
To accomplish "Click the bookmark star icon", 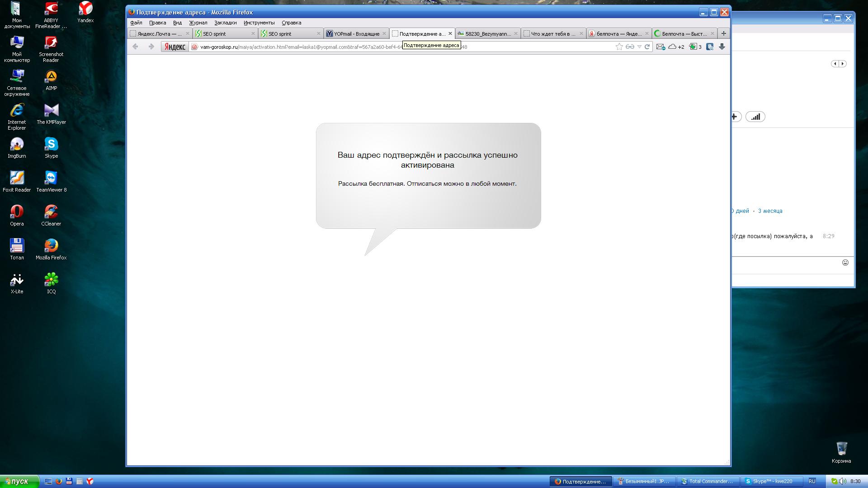I will point(619,47).
